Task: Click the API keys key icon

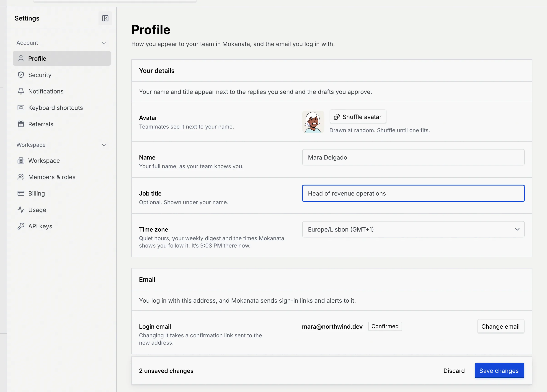Action: pyautogui.click(x=21, y=226)
